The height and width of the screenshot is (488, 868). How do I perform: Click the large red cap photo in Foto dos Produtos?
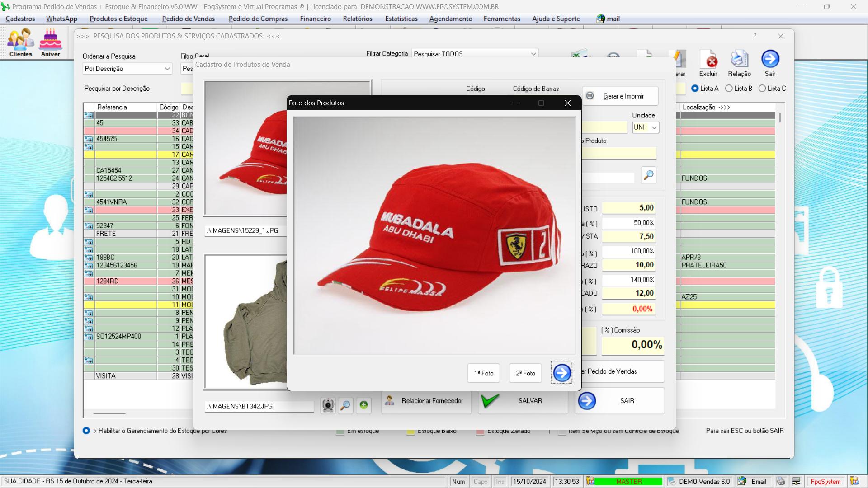click(434, 235)
